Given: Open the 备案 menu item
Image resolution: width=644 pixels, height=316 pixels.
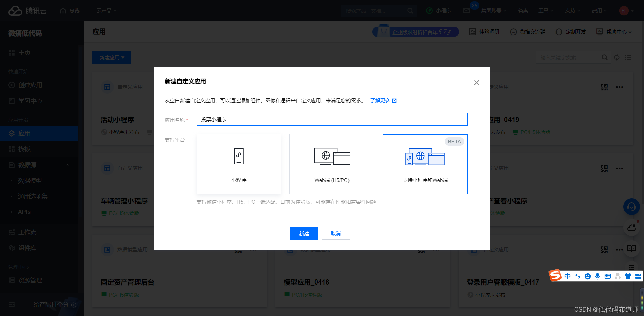Looking at the screenshot, I should click(523, 11).
